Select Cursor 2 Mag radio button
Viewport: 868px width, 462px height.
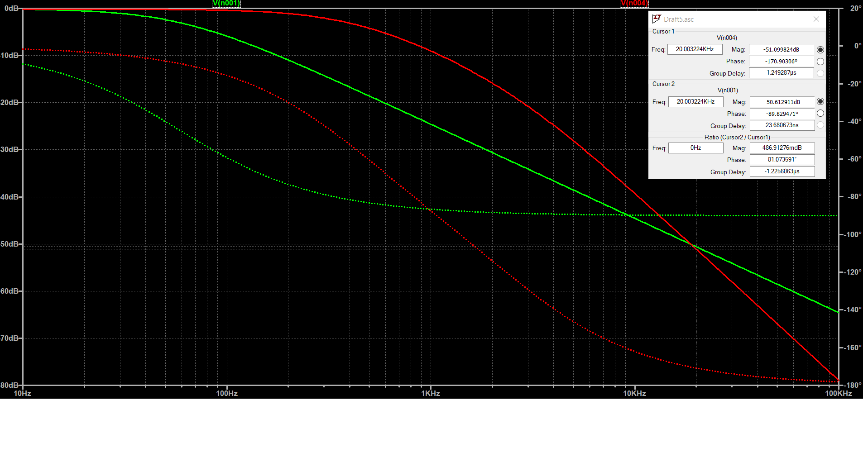coord(820,102)
